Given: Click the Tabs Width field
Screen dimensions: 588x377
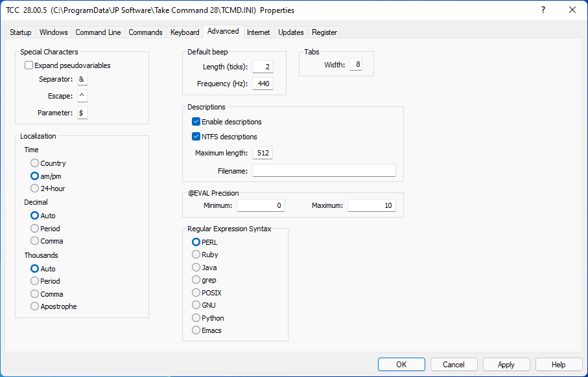Looking at the screenshot, I should (356, 65).
